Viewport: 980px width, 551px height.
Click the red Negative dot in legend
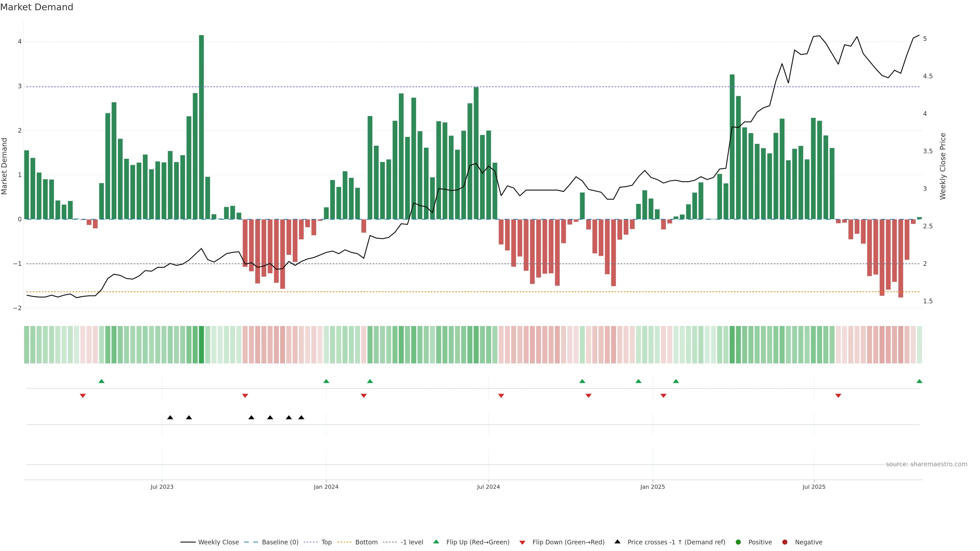(785, 542)
